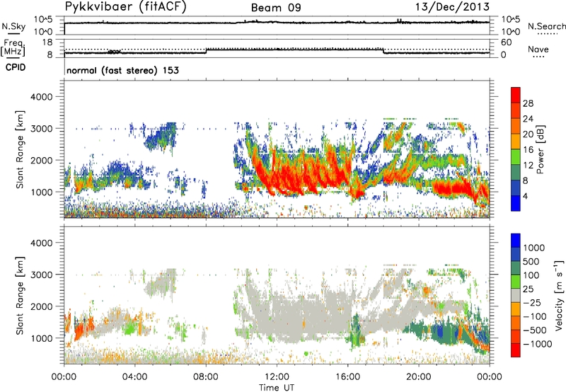The height and width of the screenshot is (392, 566).
Task: Click the '08:00' time tick label
Action: (206, 377)
